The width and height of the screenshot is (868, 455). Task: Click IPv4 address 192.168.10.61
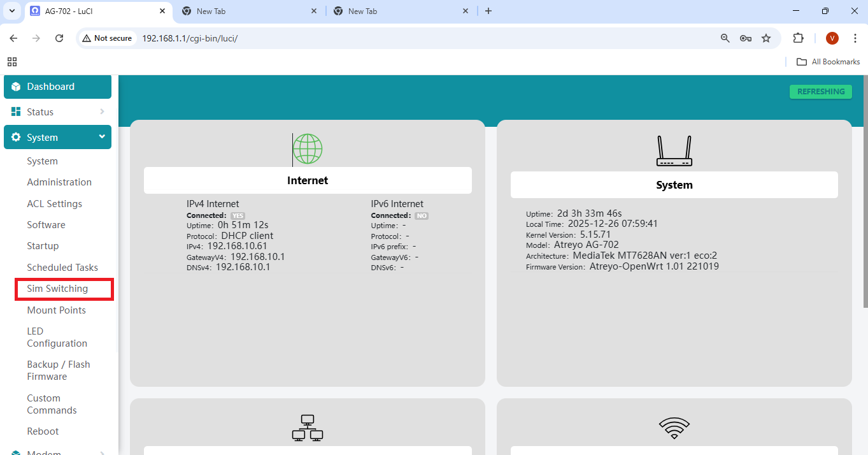[237, 246]
